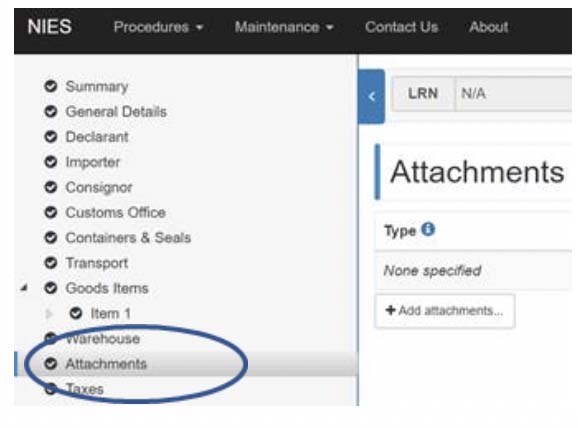The height and width of the screenshot is (428, 578).
Task: Click the check icon beside Customs Office
Action: coord(51,212)
